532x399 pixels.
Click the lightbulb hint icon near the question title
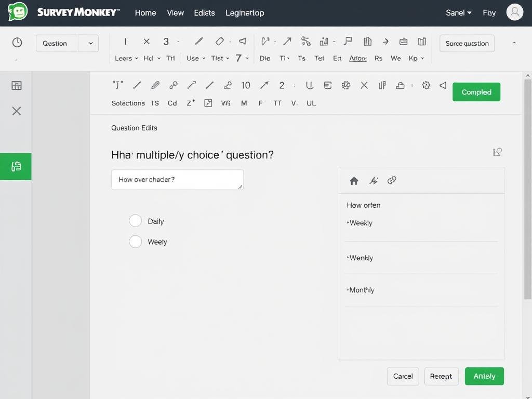coord(497,152)
